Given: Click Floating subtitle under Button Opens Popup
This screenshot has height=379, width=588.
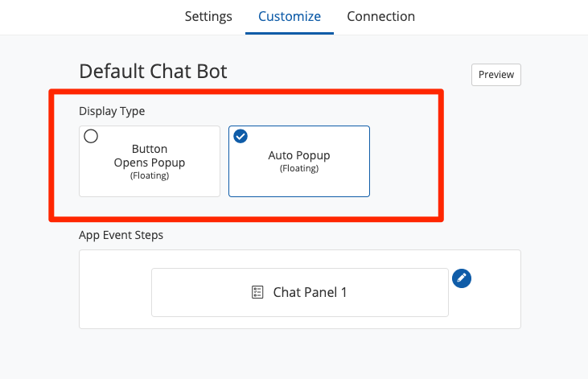Looking at the screenshot, I should [x=150, y=175].
